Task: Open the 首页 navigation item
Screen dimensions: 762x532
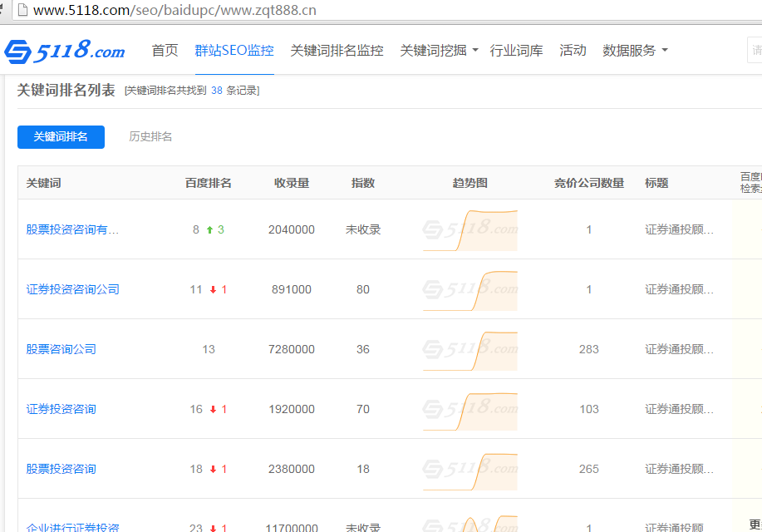Action: click(165, 51)
